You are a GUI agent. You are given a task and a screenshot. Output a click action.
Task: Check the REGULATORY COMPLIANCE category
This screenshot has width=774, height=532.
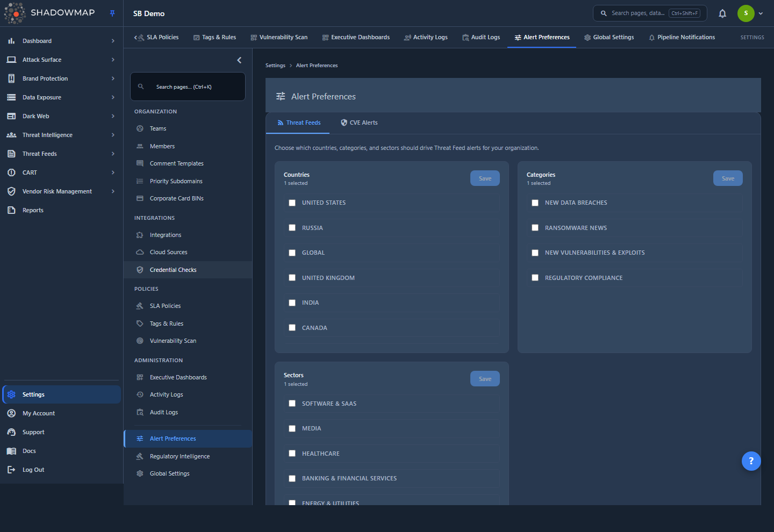(535, 278)
